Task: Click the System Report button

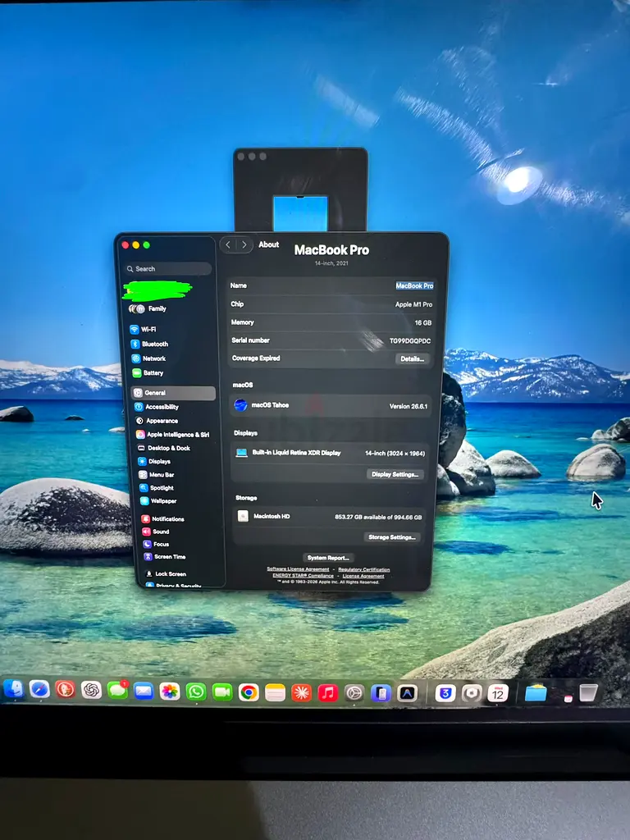Action: coord(328,558)
